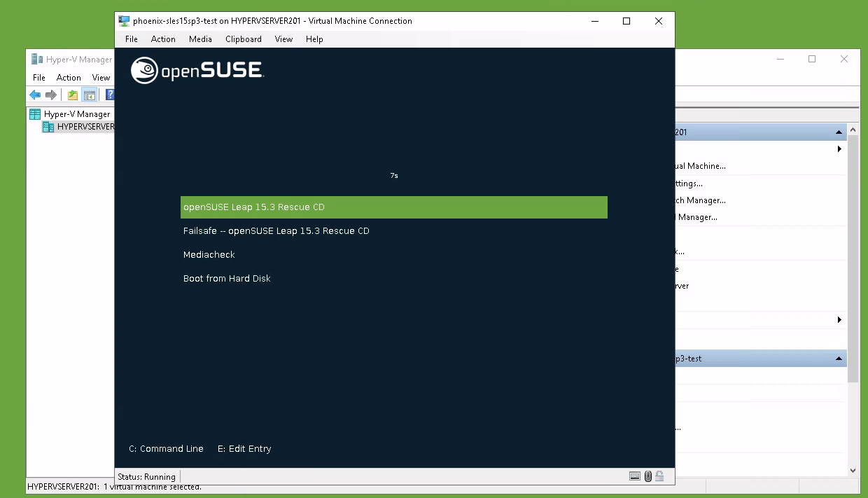Click the down arrow on the Actions pane scrollbar
Image resolution: width=868 pixels, height=498 pixels.
click(852, 470)
